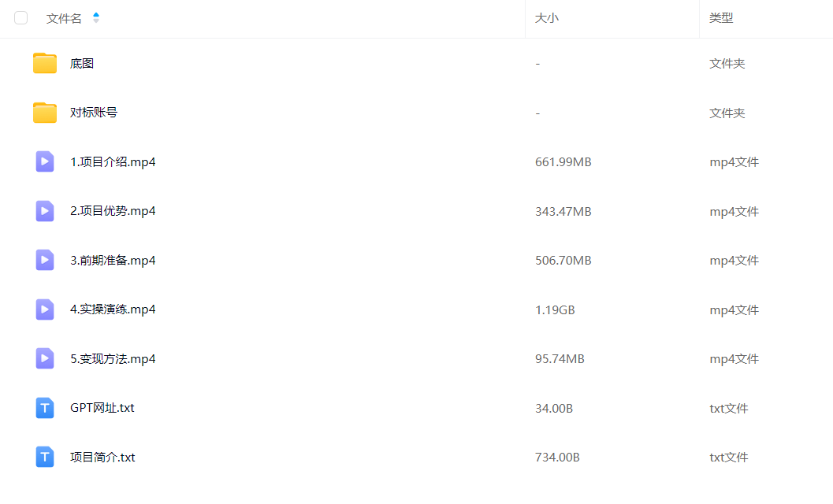Open the 对标账号 folder icon
The image size is (833, 504).
(45, 113)
